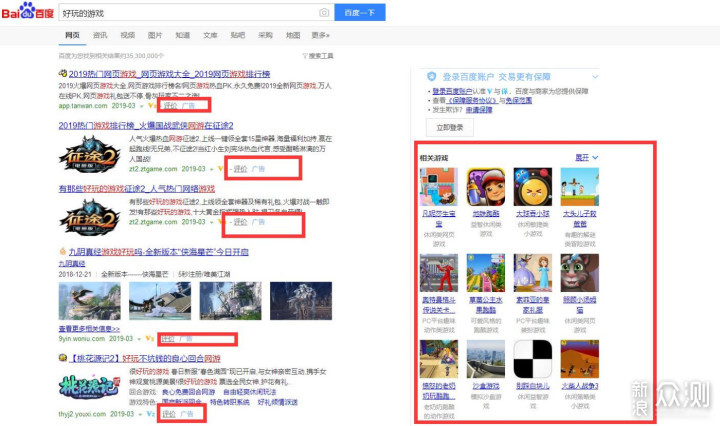The width and height of the screenshot is (720, 426).
Task: Open the 九阴真经 bird statue screenshot
Action: tap(90, 301)
